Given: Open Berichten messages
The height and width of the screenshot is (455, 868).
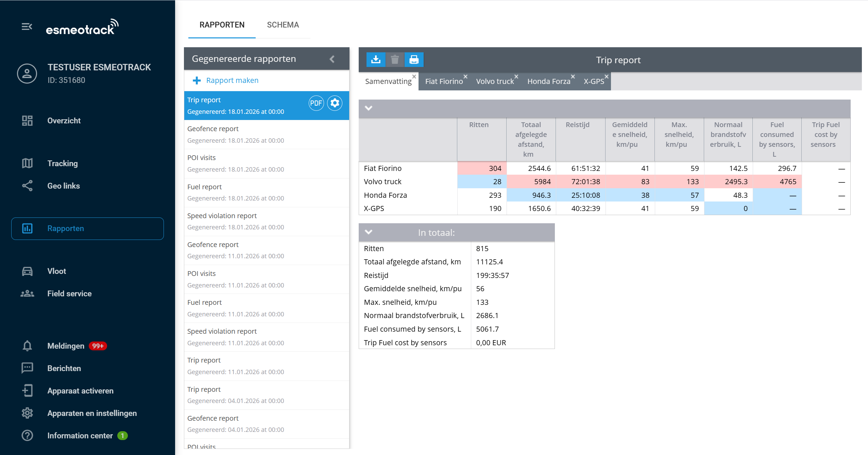Looking at the screenshot, I should (64, 368).
